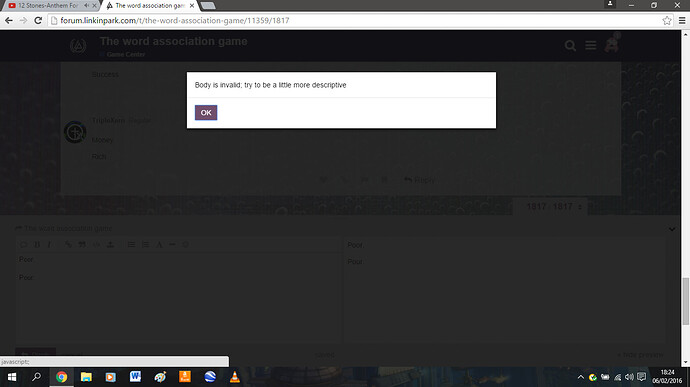The height and width of the screenshot is (387, 690).
Task: Toggle bold formatting in the composer
Action: click(x=37, y=244)
